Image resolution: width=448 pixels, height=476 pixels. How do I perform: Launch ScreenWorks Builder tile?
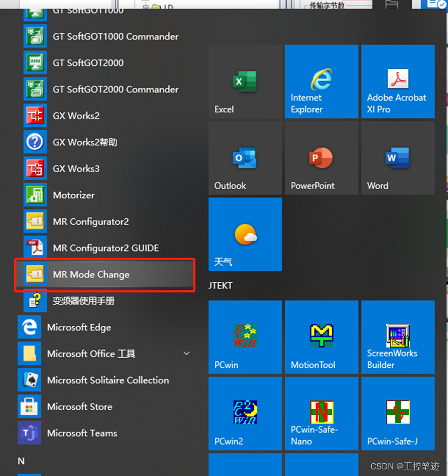pyautogui.click(x=398, y=337)
